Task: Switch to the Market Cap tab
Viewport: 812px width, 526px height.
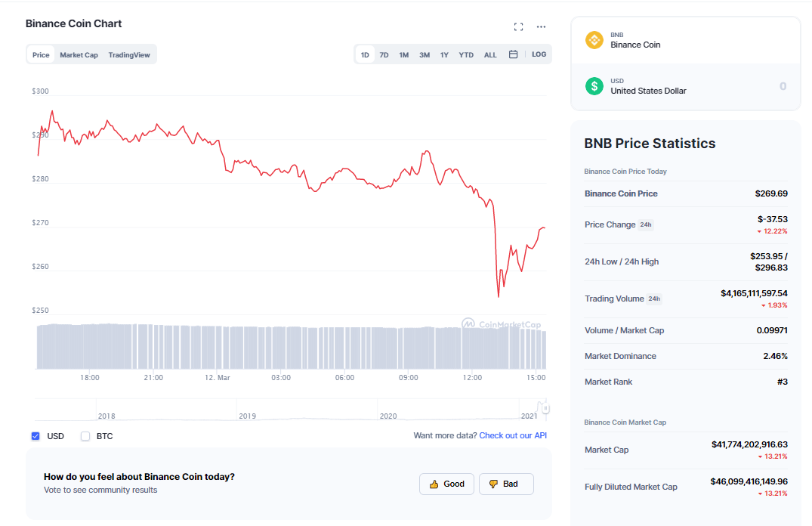Action: (79, 54)
